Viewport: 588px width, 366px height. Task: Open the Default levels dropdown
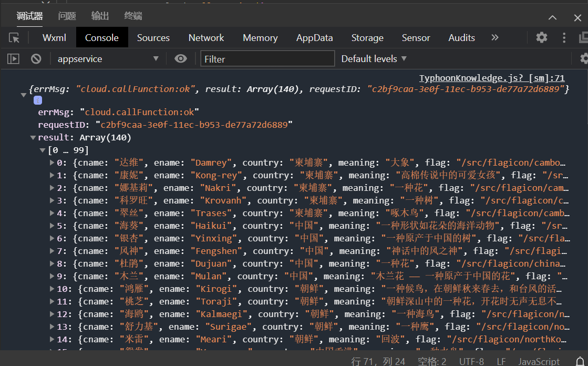[x=374, y=59]
